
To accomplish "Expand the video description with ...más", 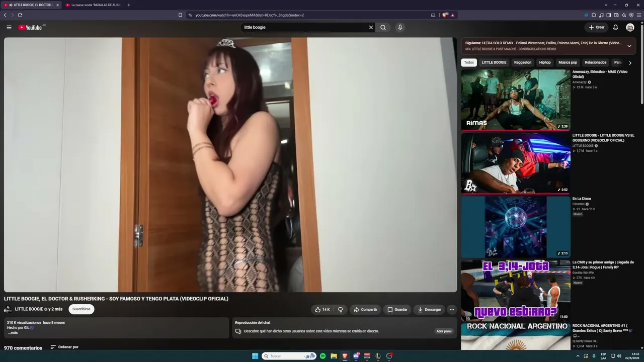I will click(13, 333).
